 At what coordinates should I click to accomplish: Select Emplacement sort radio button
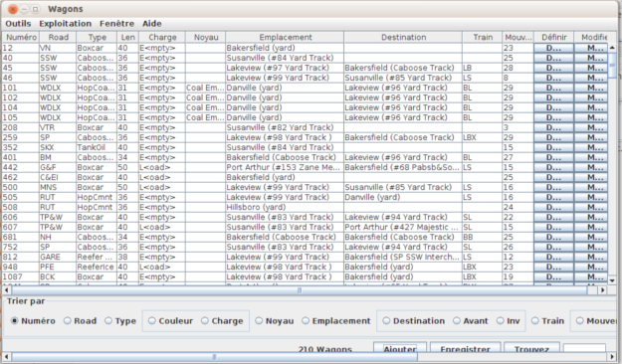336,321
